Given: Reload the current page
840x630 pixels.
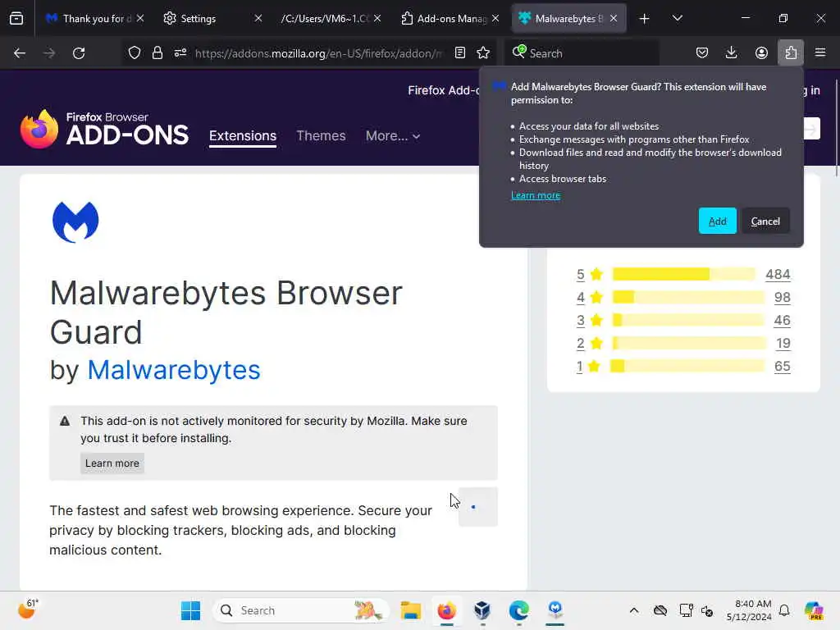Looking at the screenshot, I should point(79,53).
